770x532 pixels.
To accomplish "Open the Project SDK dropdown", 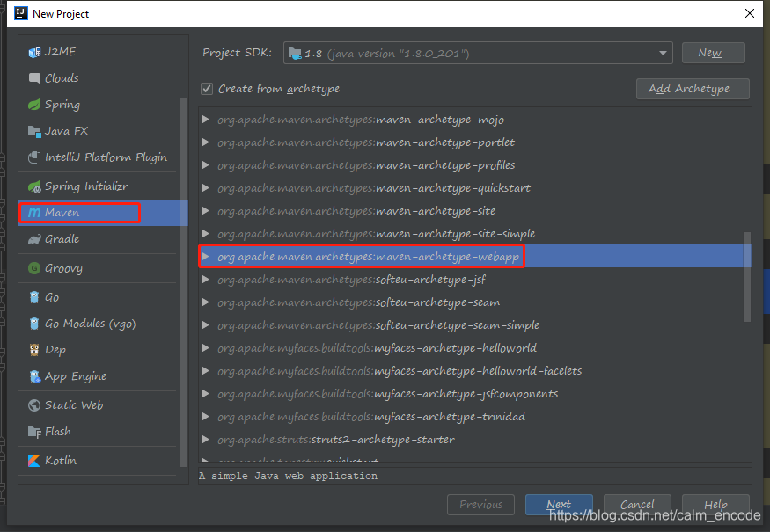I will [x=663, y=53].
